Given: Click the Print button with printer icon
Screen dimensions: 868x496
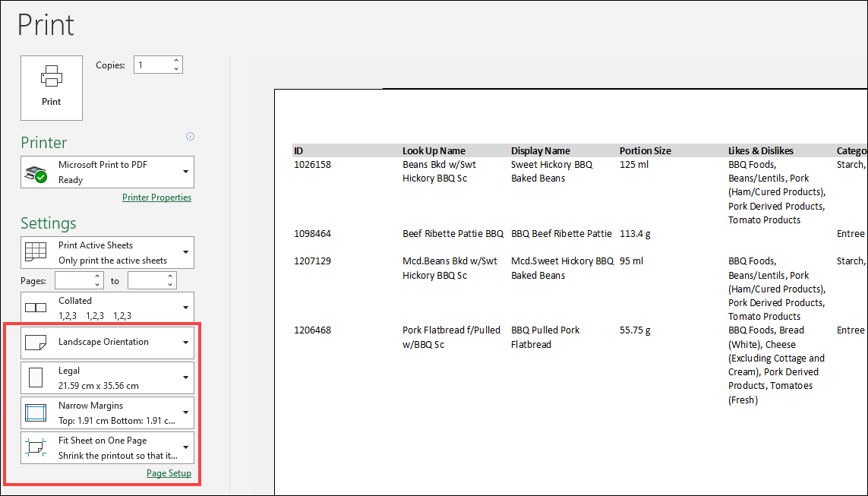Looking at the screenshot, I should [52, 87].
